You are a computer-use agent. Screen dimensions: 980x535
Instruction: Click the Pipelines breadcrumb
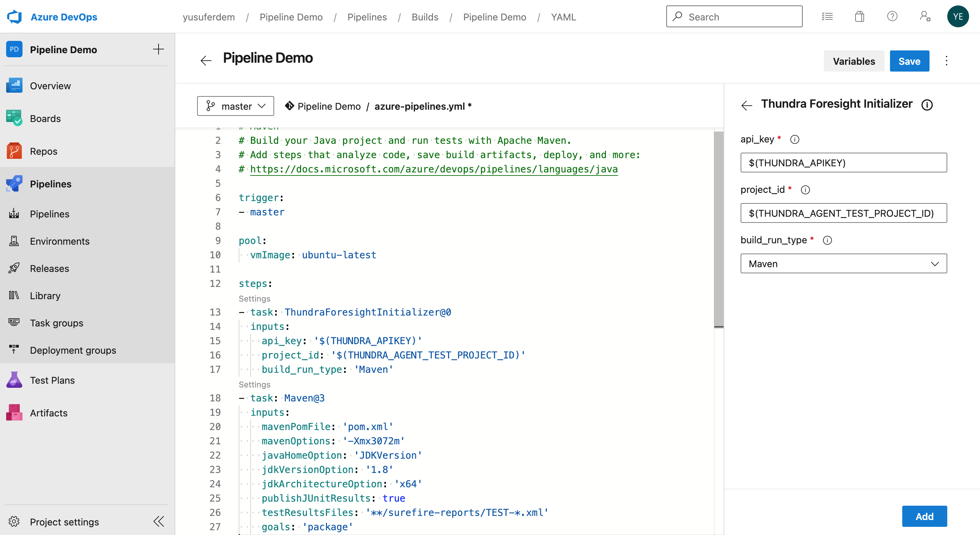pos(367,17)
